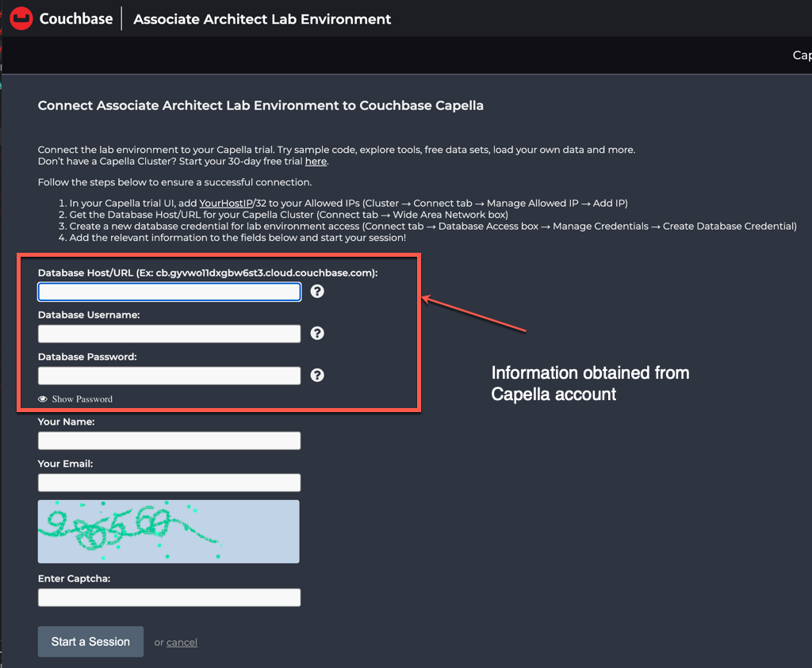Click 'Associate Architect Lab Environment' header title

click(262, 19)
